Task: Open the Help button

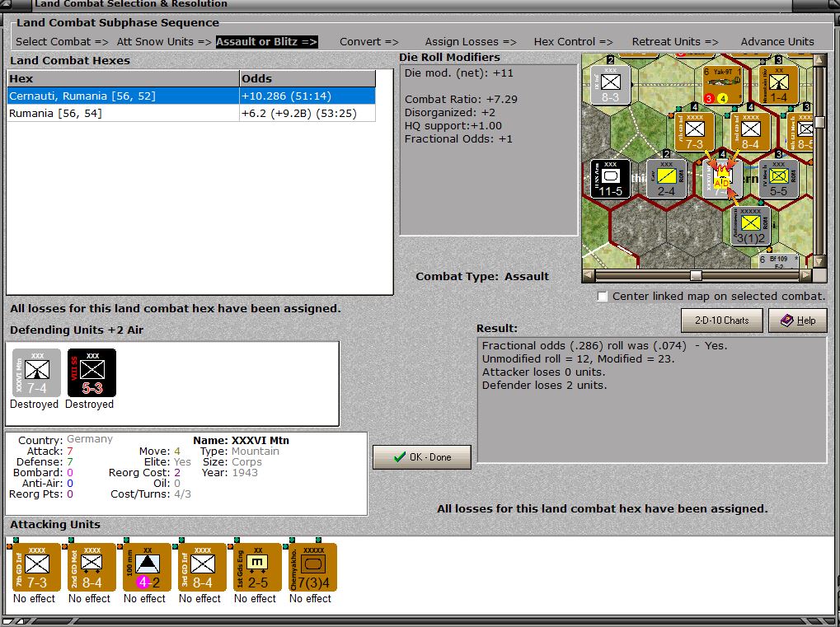Action: (798, 321)
